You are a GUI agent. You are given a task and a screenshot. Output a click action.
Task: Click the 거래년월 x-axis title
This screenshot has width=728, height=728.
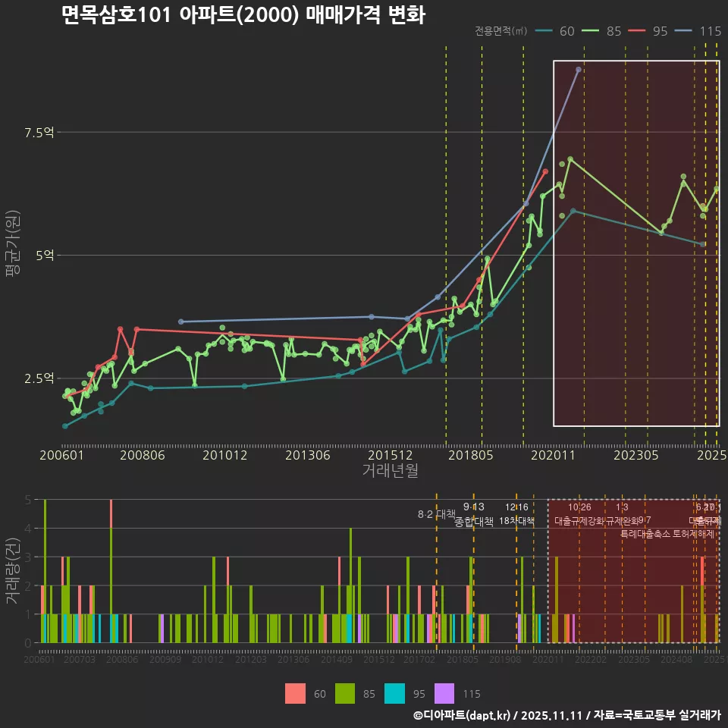390,471
